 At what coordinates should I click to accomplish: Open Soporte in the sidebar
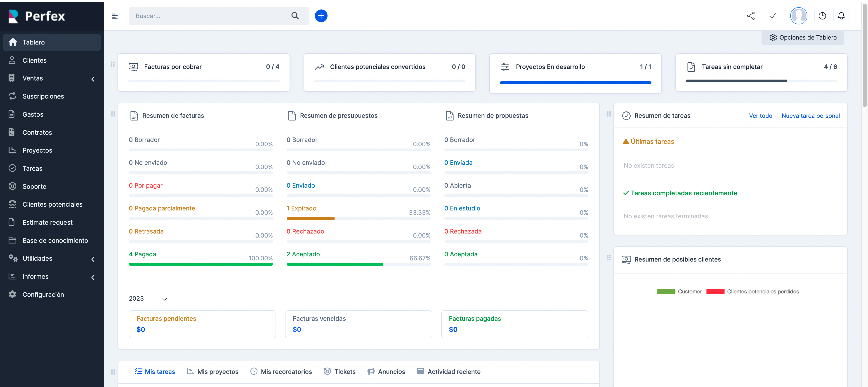tap(34, 186)
